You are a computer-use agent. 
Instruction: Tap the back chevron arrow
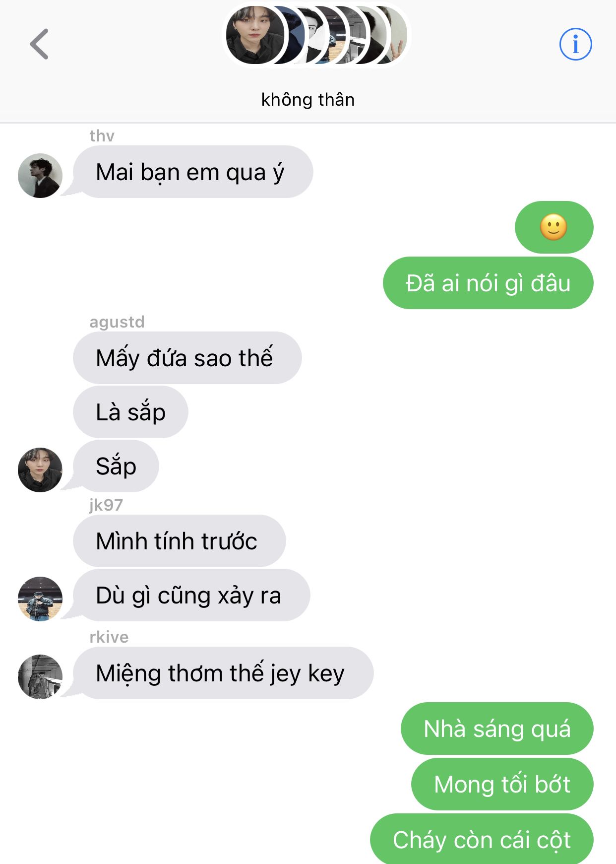(x=39, y=44)
